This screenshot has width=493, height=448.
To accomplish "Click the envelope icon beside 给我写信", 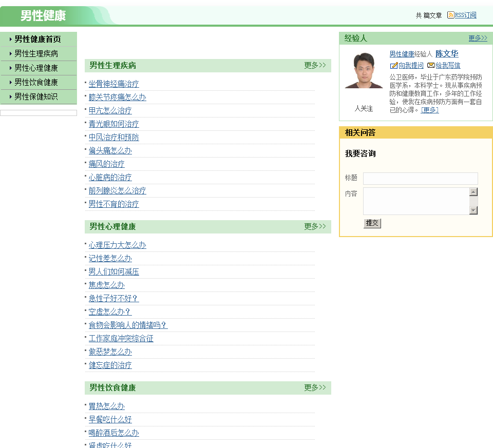I will [x=431, y=65].
